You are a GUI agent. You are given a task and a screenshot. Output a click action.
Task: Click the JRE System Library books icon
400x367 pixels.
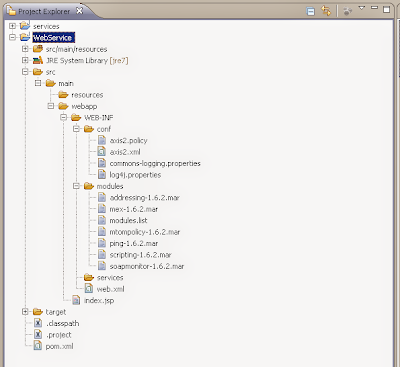tap(38, 60)
